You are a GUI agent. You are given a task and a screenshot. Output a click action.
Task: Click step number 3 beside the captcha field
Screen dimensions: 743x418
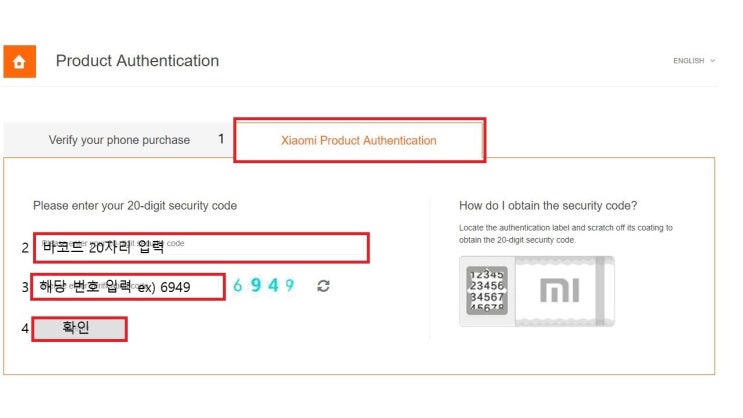tap(25, 287)
